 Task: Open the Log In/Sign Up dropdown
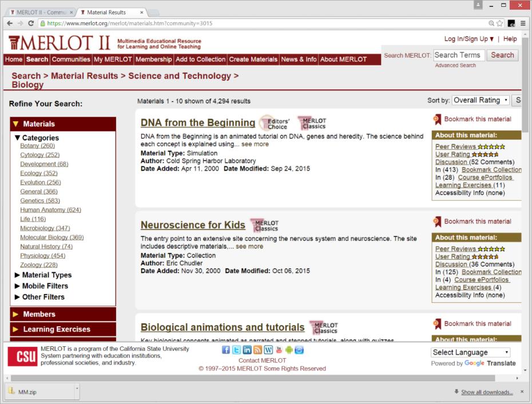[x=469, y=39]
